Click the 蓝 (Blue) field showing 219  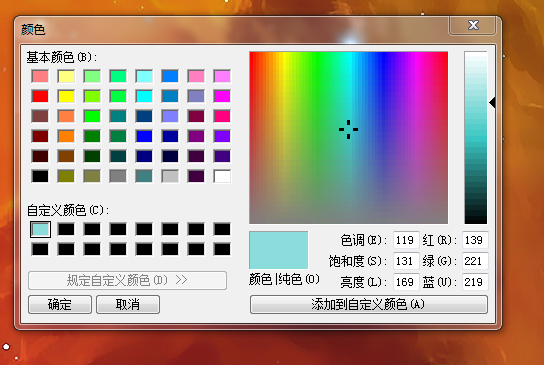[475, 282]
